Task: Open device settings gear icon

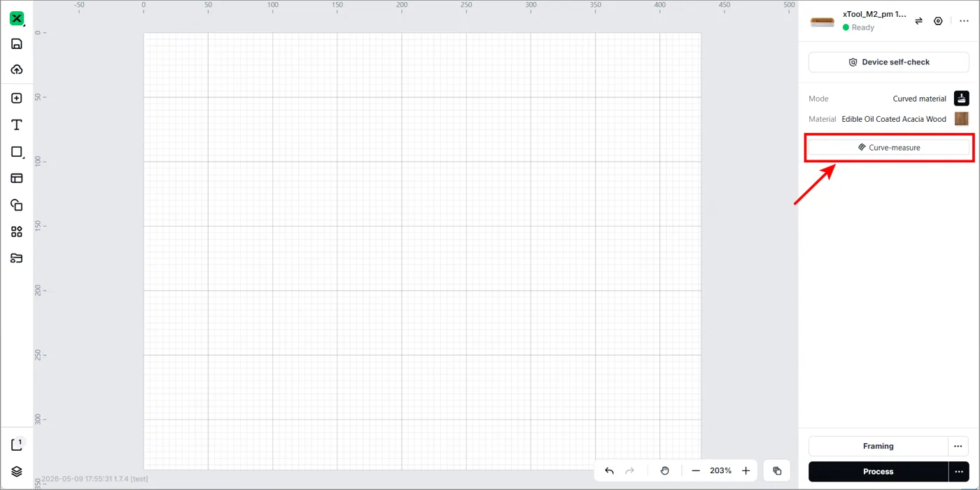Action: (x=939, y=21)
